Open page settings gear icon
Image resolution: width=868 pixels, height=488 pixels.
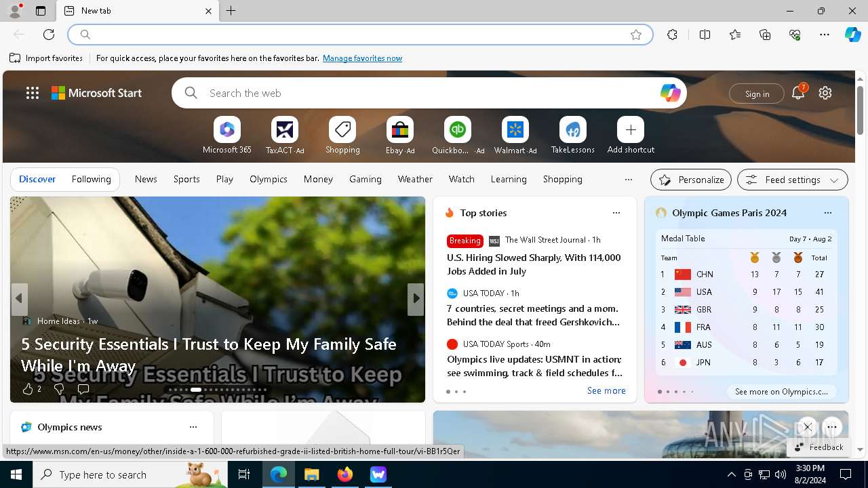click(x=825, y=93)
